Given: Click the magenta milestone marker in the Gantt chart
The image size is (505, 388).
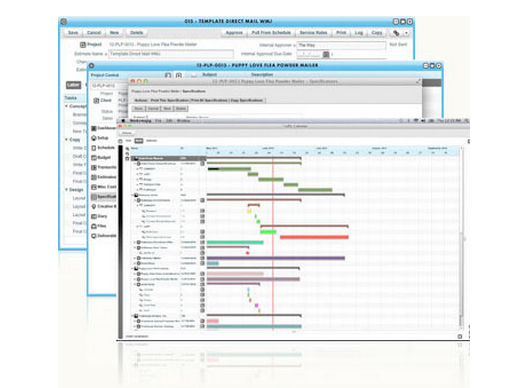Looking at the screenshot, I should point(256,305).
